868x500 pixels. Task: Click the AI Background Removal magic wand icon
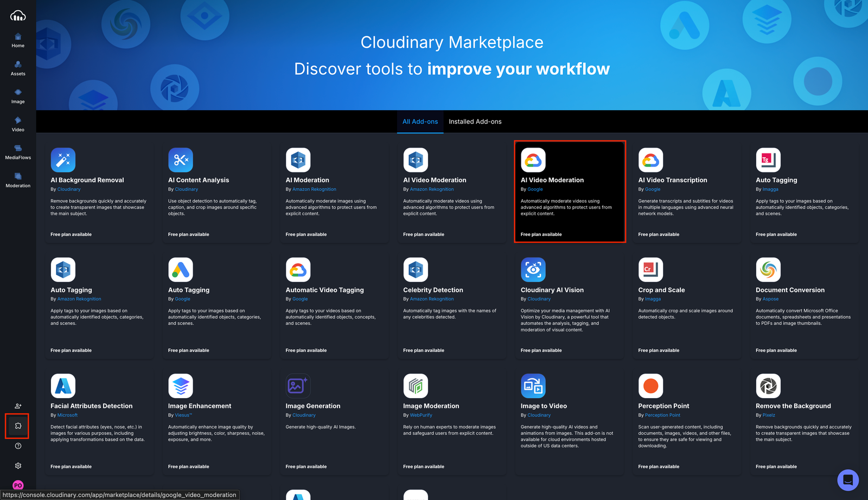pyautogui.click(x=63, y=160)
